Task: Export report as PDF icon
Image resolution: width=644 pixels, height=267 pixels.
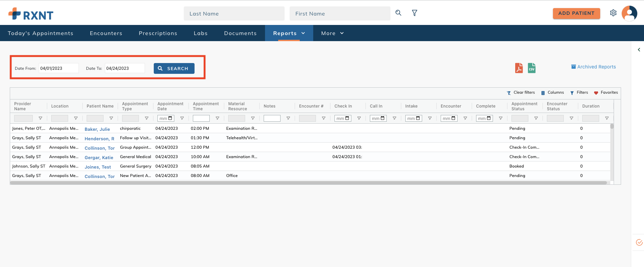Action: [519, 68]
